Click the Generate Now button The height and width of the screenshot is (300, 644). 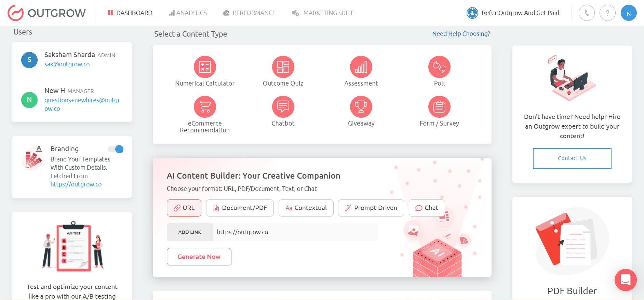pyautogui.click(x=199, y=257)
